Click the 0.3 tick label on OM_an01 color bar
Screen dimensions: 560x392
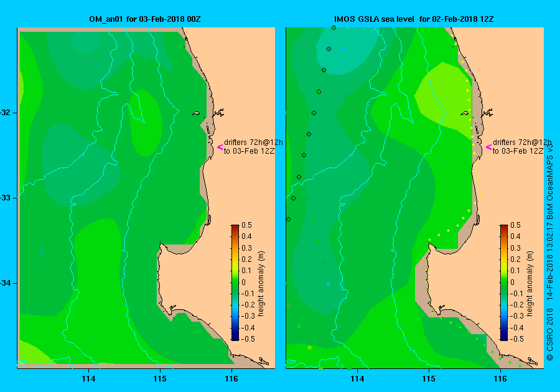pos(247,248)
